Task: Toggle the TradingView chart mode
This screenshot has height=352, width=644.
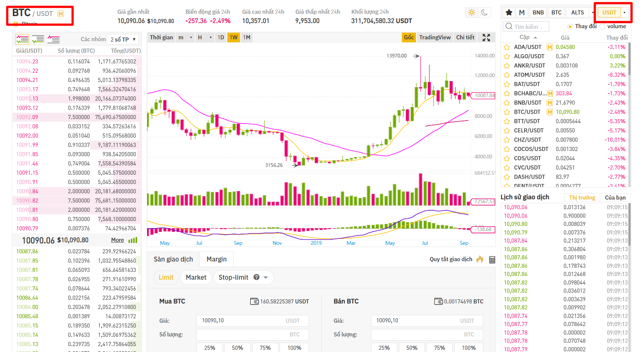Action: point(435,37)
